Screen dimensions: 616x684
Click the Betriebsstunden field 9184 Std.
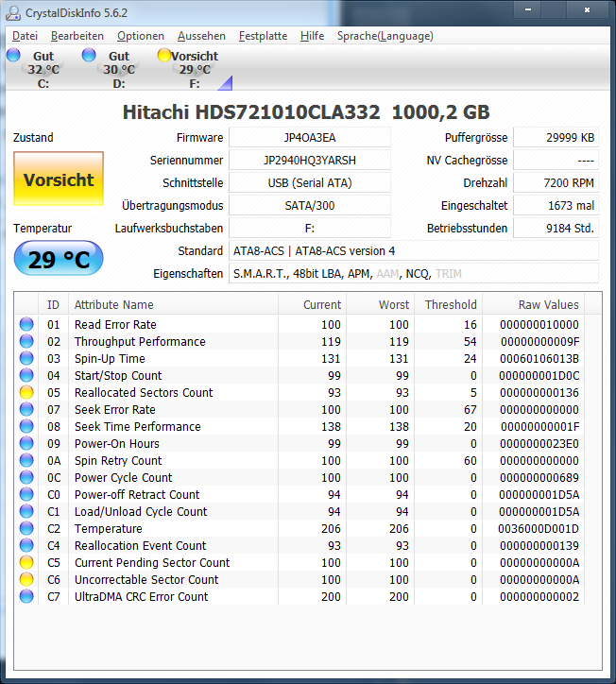pyautogui.click(x=556, y=228)
